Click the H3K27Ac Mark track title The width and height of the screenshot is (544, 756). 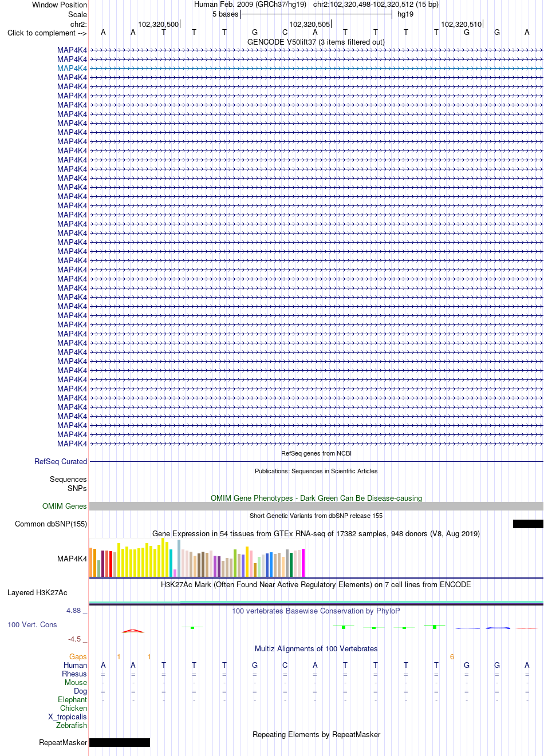[x=316, y=584]
